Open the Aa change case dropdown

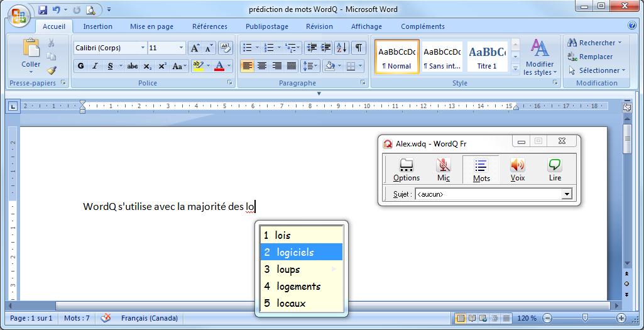pyautogui.click(x=179, y=66)
